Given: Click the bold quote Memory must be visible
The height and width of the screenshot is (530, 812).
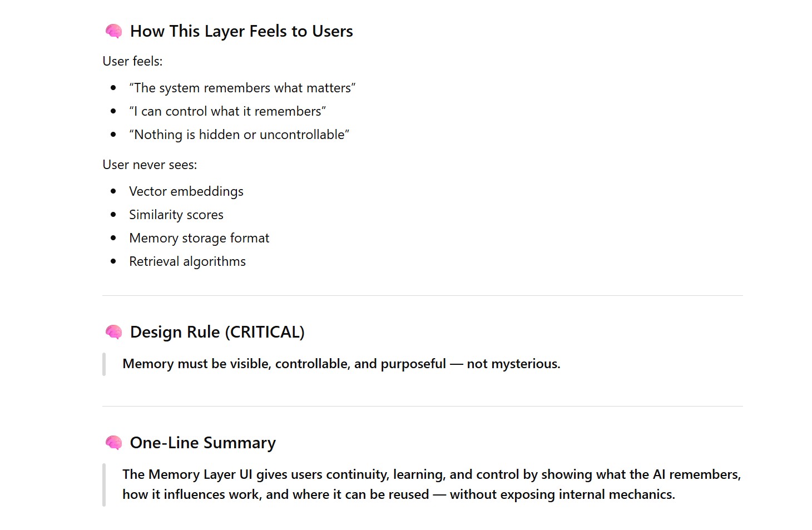Looking at the screenshot, I should (x=341, y=364).
